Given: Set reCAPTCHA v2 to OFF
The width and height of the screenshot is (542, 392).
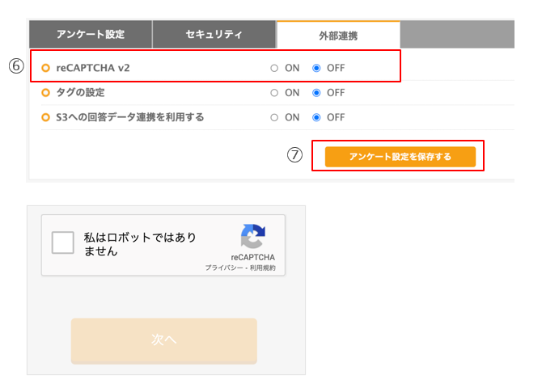Looking at the screenshot, I should [x=316, y=68].
